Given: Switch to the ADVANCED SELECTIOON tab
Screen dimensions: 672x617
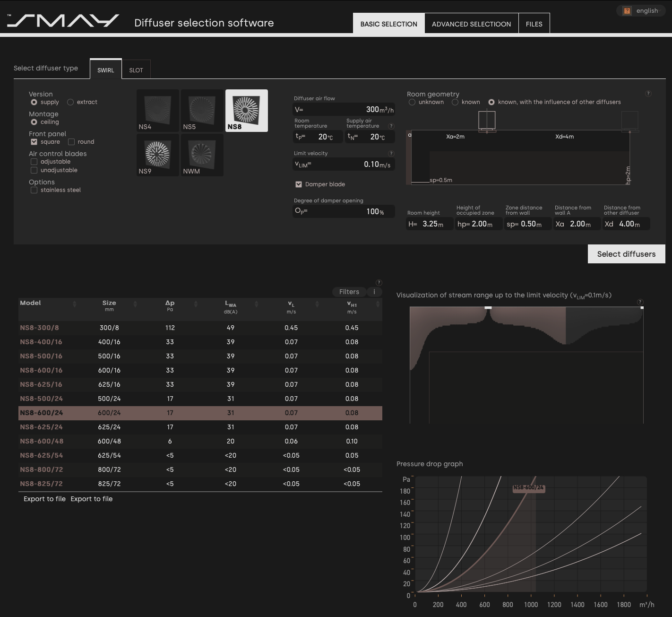Looking at the screenshot, I should tap(472, 24).
